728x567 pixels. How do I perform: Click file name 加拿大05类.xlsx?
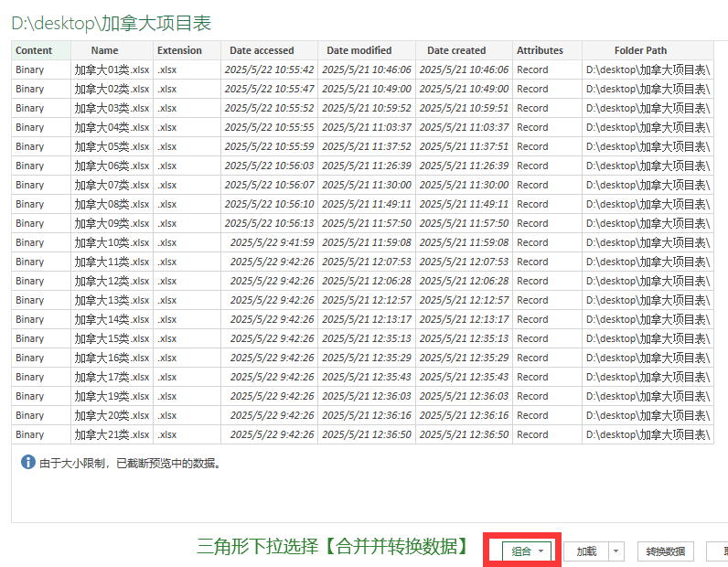[x=112, y=146]
